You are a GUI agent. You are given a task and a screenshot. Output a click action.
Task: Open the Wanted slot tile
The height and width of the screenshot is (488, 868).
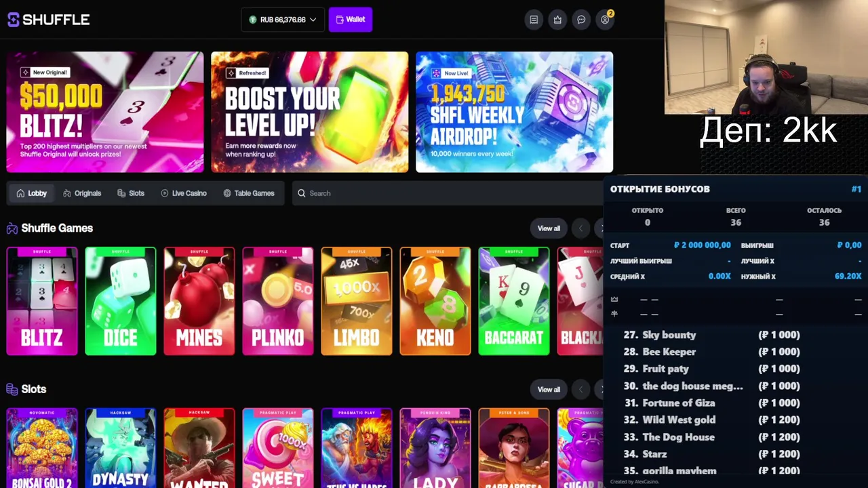[x=199, y=448]
